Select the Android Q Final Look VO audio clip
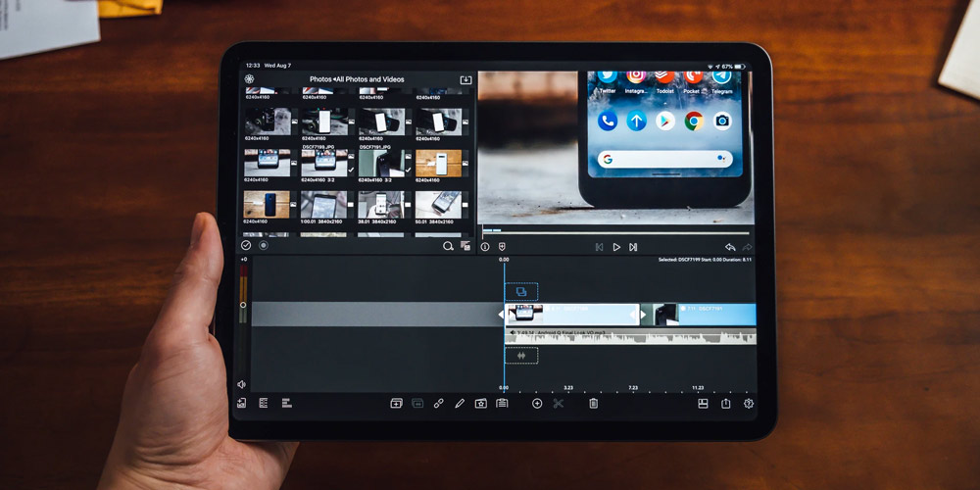Viewport: 980px width, 490px height. 630,336
